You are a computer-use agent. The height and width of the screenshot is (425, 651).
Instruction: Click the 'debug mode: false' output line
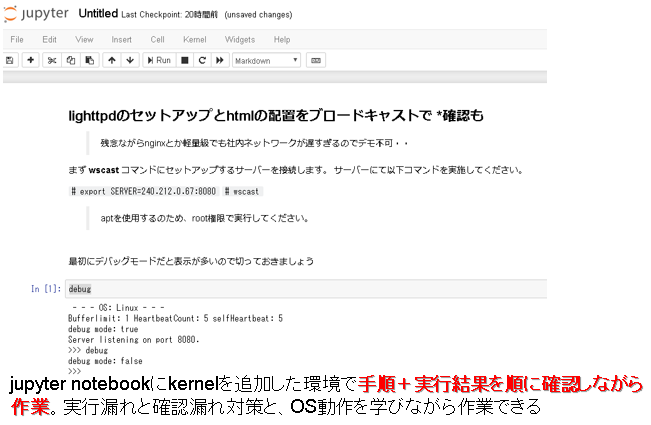tap(105, 361)
